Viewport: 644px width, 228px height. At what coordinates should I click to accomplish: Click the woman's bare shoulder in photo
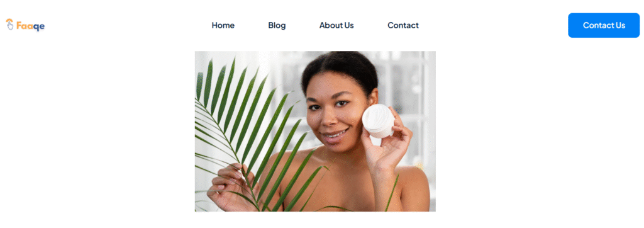click(413, 185)
